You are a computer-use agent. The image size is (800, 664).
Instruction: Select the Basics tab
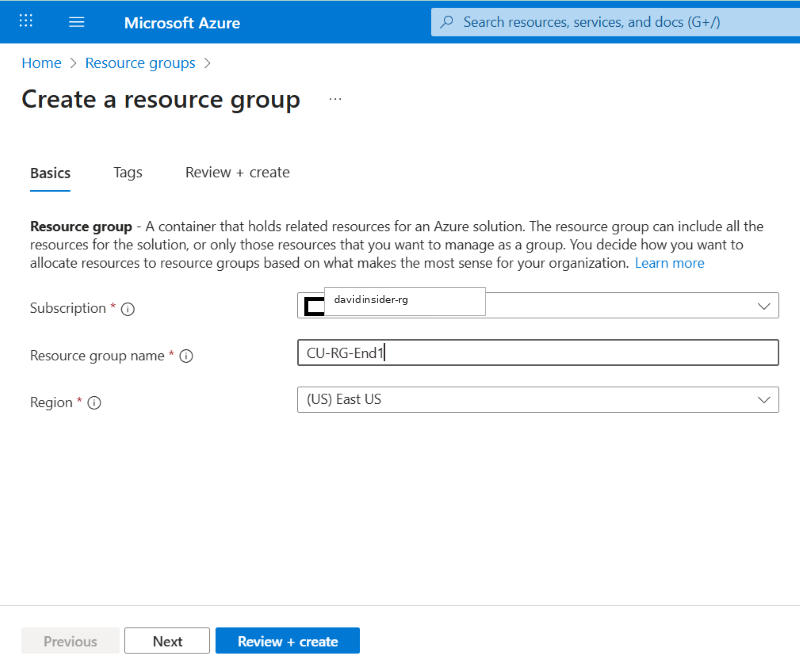pos(50,173)
